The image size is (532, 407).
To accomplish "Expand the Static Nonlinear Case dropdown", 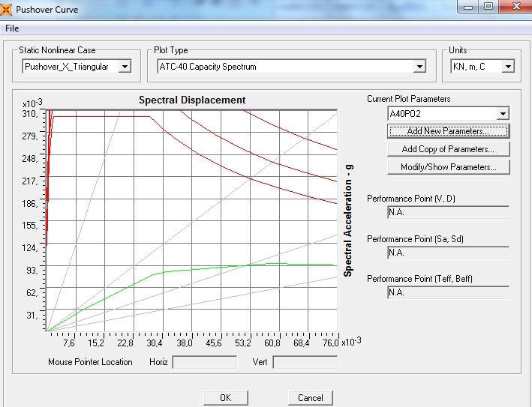I will point(125,67).
